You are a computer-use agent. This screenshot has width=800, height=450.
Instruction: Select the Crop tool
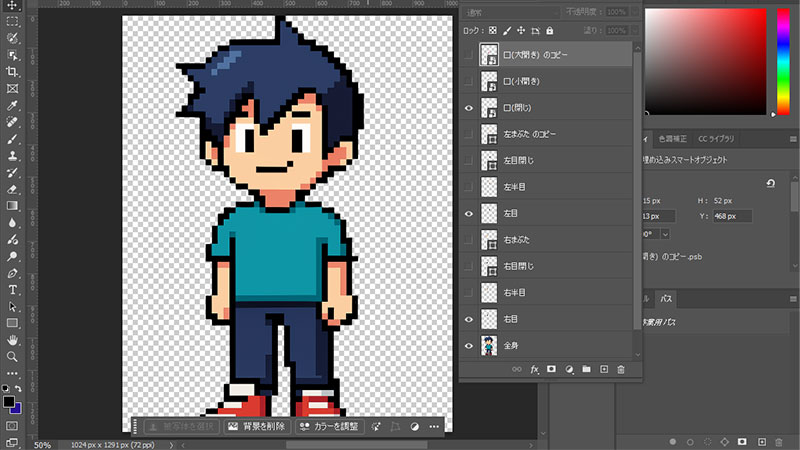click(12, 71)
